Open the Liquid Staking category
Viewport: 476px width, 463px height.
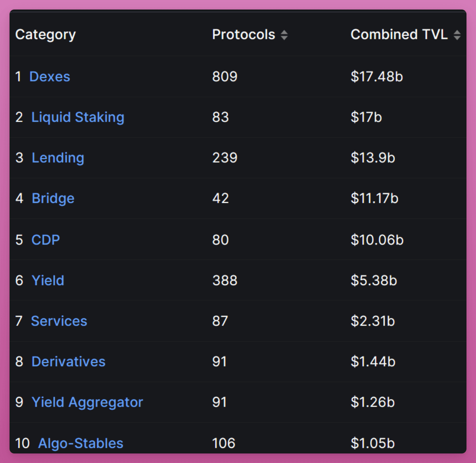78,117
